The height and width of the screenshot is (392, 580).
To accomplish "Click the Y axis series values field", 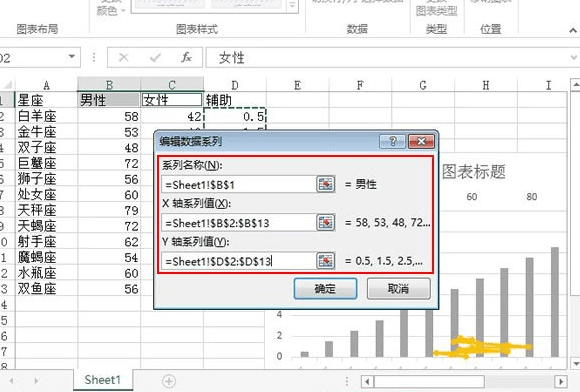I will (239, 261).
